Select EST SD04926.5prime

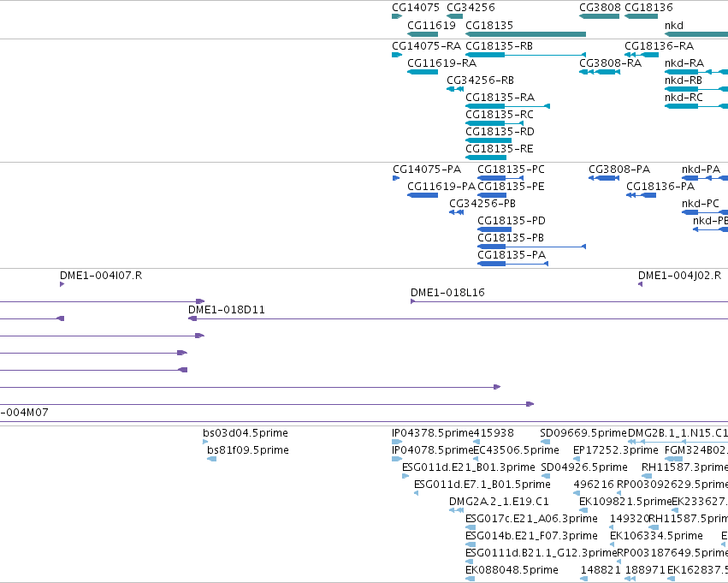click(584, 467)
